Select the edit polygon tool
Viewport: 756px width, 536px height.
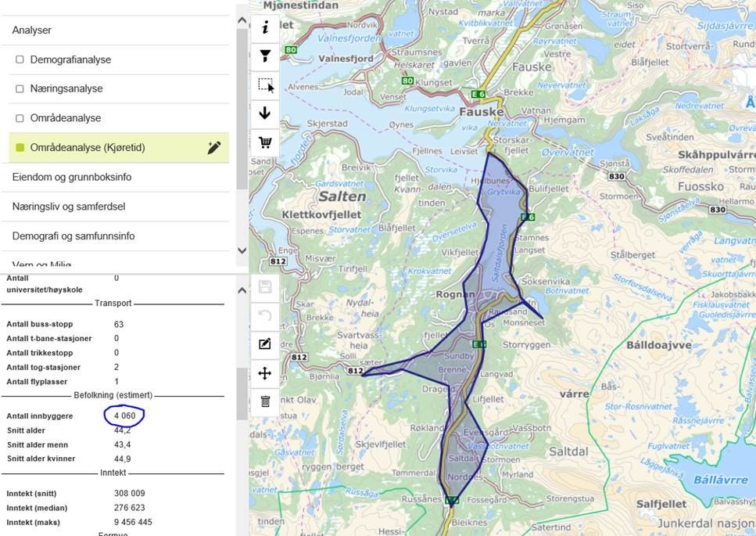(264, 344)
